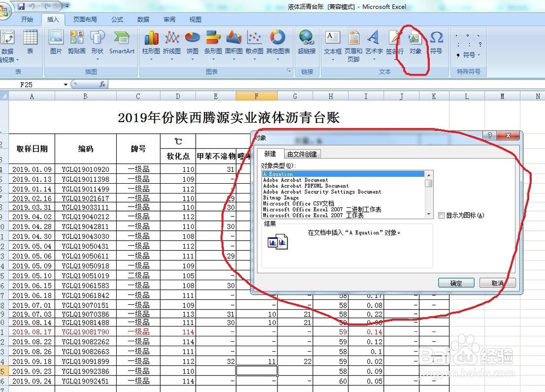Open charts group dialog launcher
Image resolution: width=545 pixels, height=392 pixels.
(288, 71)
